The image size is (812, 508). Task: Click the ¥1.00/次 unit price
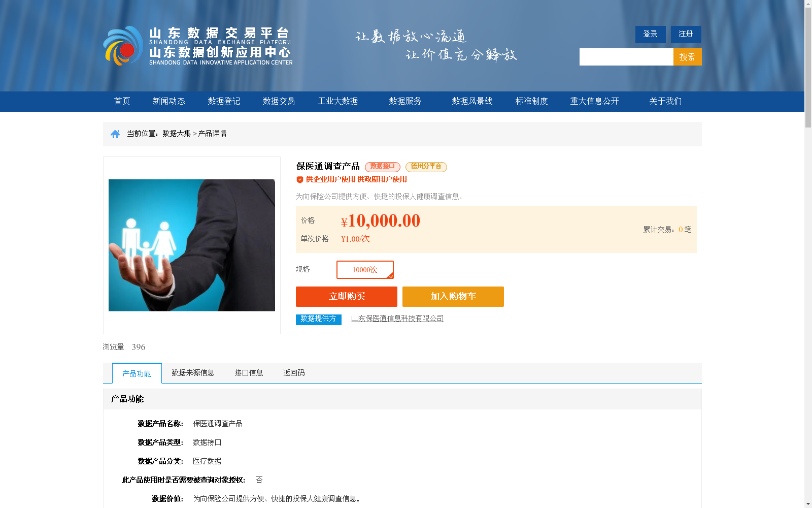click(x=355, y=239)
